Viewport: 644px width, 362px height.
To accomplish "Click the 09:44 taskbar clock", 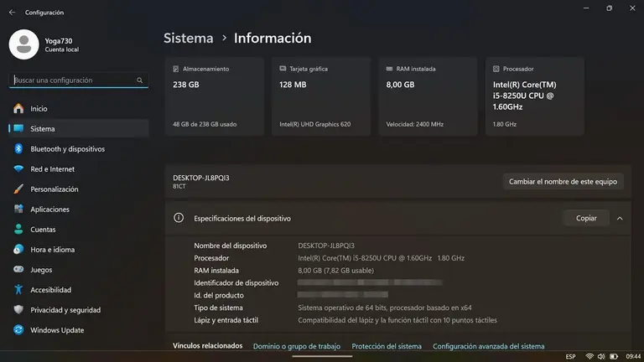I will [x=633, y=356].
